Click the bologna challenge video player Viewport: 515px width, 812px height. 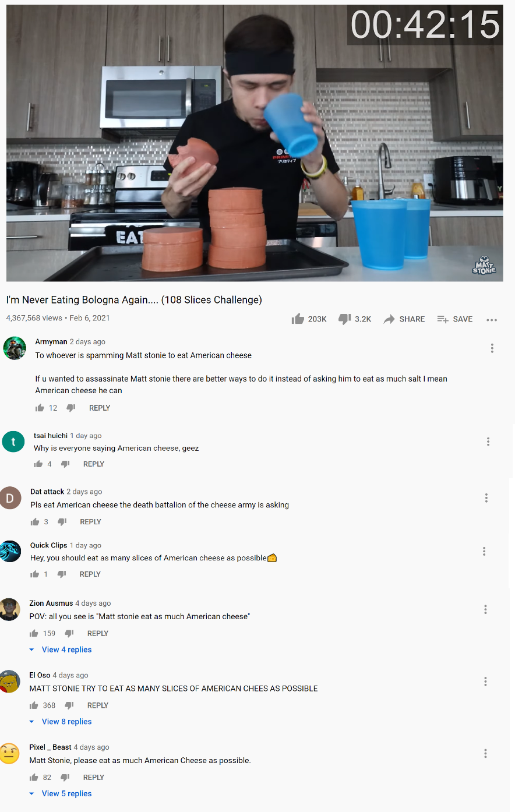pyautogui.click(x=255, y=143)
